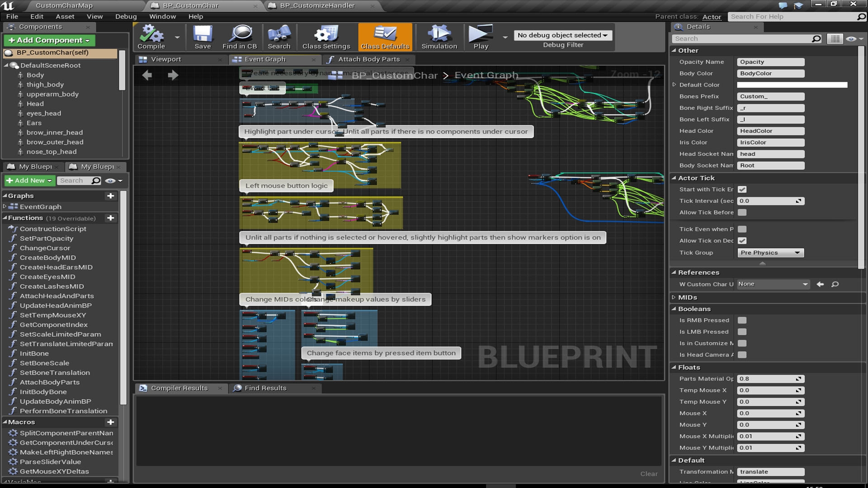Start a Simulation session

click(x=438, y=37)
